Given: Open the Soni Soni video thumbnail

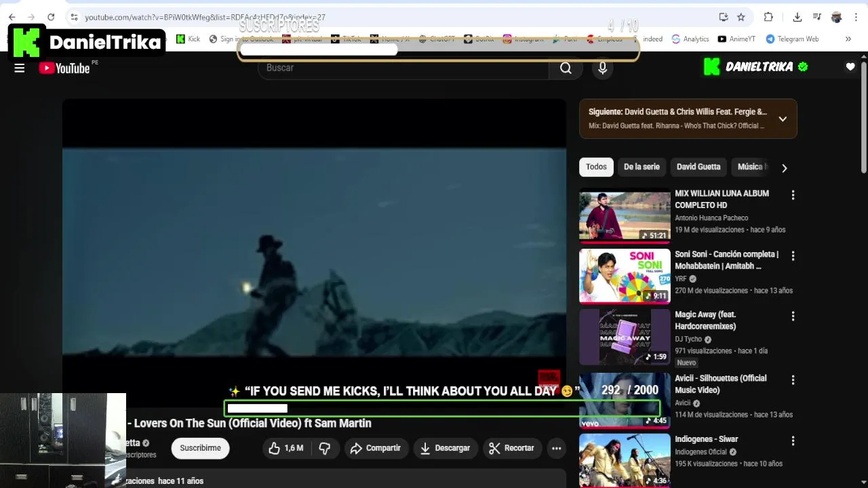Looking at the screenshot, I should point(625,275).
